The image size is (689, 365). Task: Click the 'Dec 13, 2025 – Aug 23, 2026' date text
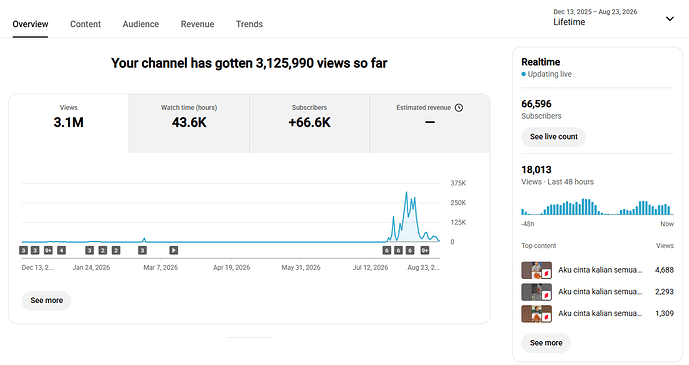(x=595, y=12)
